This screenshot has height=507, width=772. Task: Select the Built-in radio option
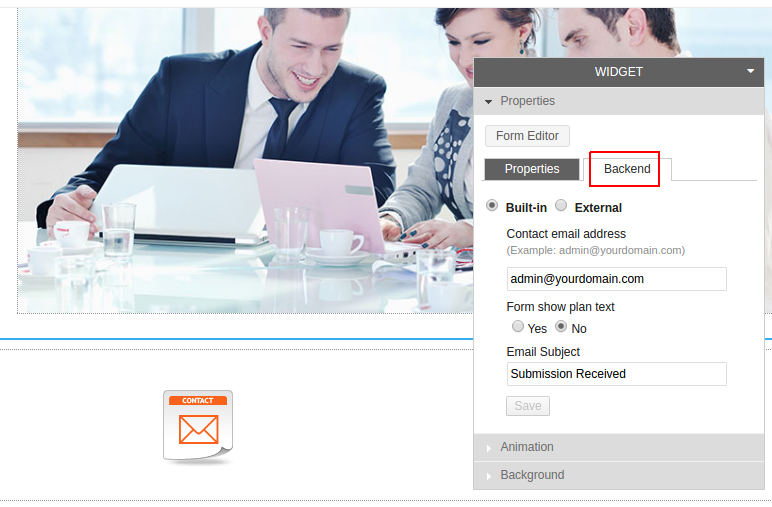pyautogui.click(x=492, y=205)
